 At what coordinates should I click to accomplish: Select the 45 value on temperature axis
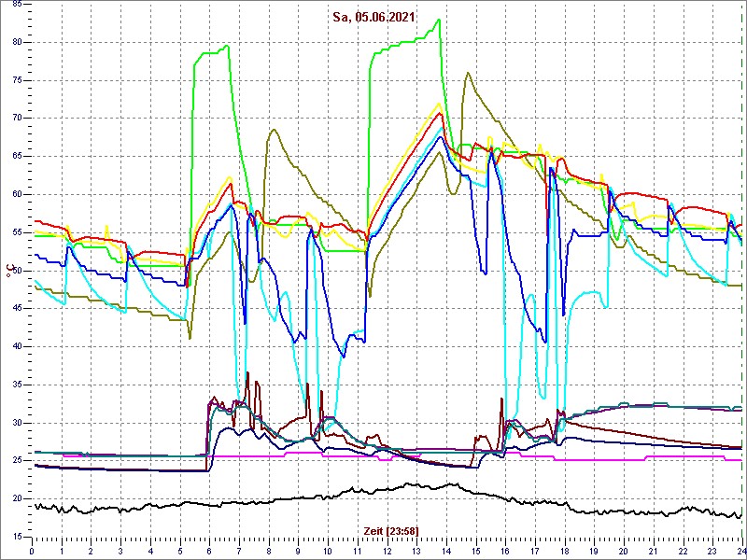pos(17,309)
